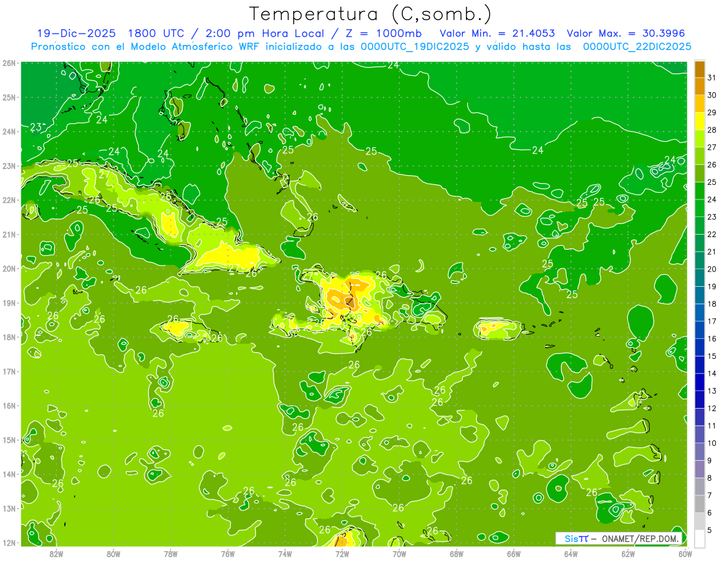Select the legend scale number 22
The image size is (728, 562).
(x=712, y=234)
